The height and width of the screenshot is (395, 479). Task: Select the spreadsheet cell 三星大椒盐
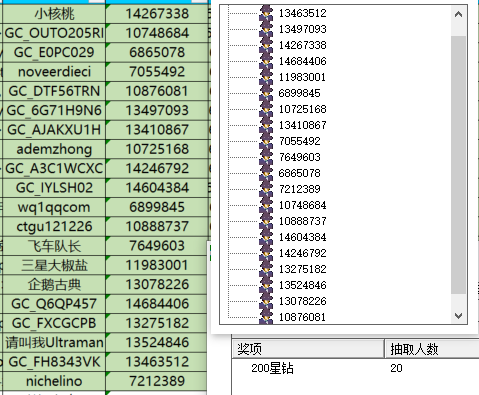(x=54, y=265)
